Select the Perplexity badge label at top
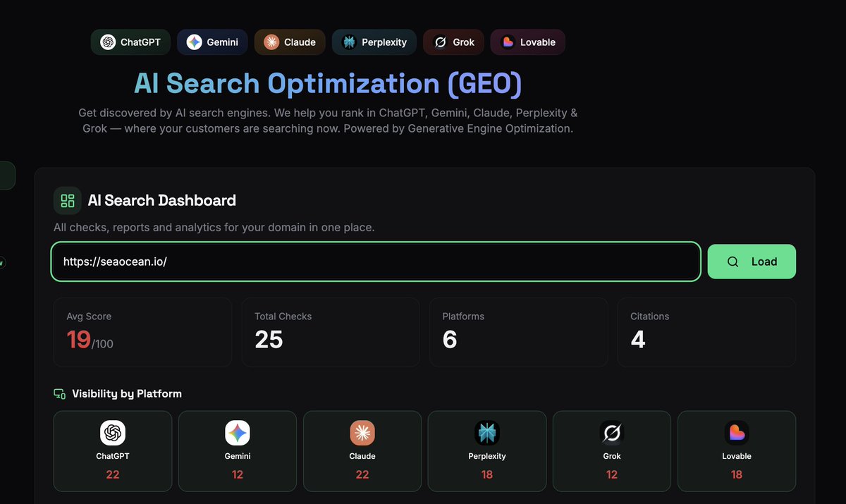The height and width of the screenshot is (504, 846). click(x=384, y=42)
